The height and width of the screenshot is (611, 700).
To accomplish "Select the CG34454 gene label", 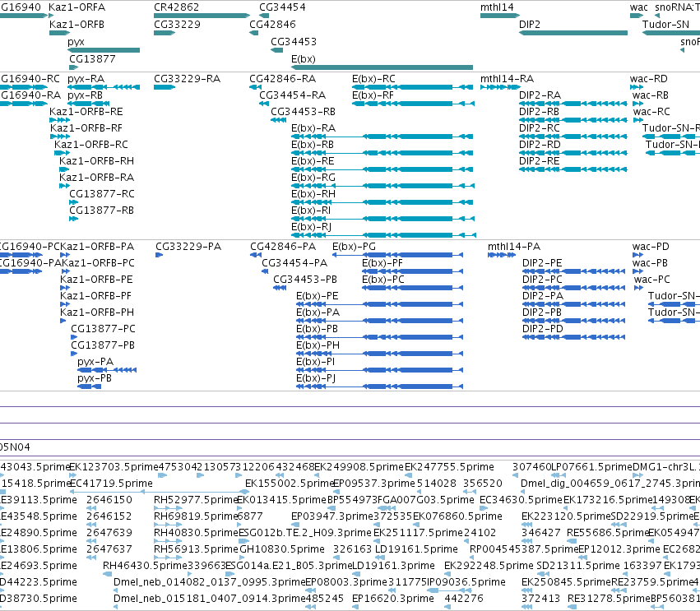I will pos(283,7).
